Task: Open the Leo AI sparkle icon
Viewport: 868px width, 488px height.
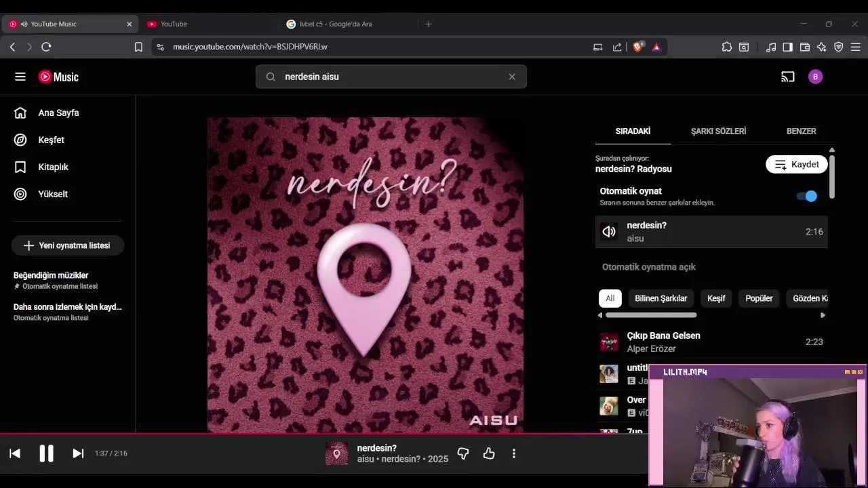Action: tap(822, 47)
